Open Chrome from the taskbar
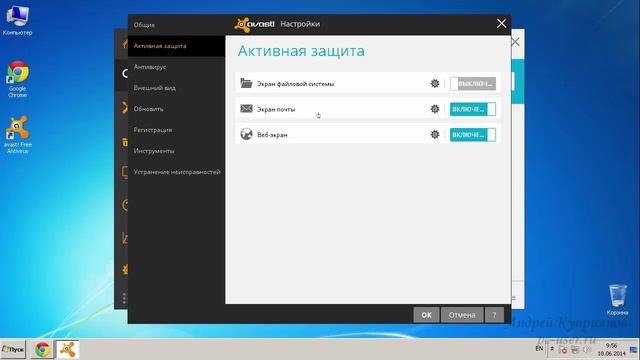The height and width of the screenshot is (360, 640). coord(42,350)
